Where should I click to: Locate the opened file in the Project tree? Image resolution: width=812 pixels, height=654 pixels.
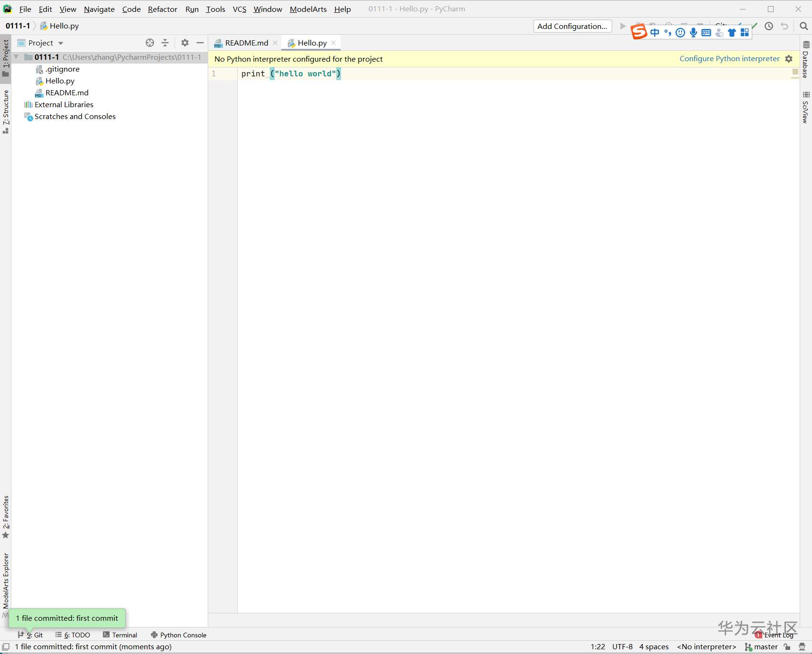point(150,43)
